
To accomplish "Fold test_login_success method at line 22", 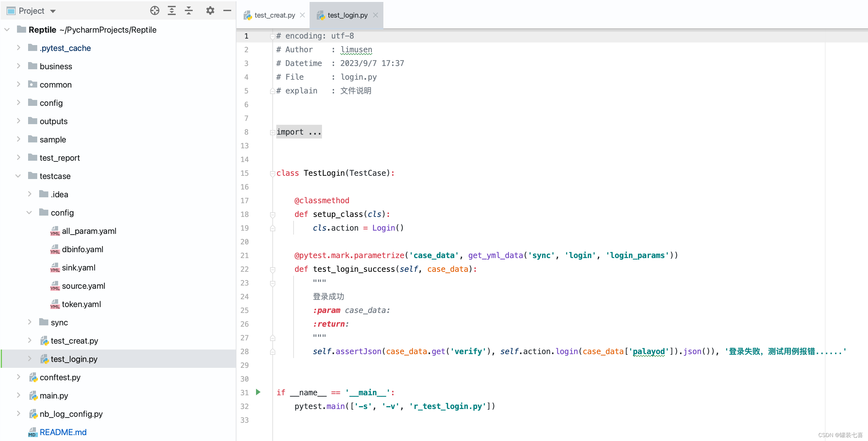I will 272,270.
